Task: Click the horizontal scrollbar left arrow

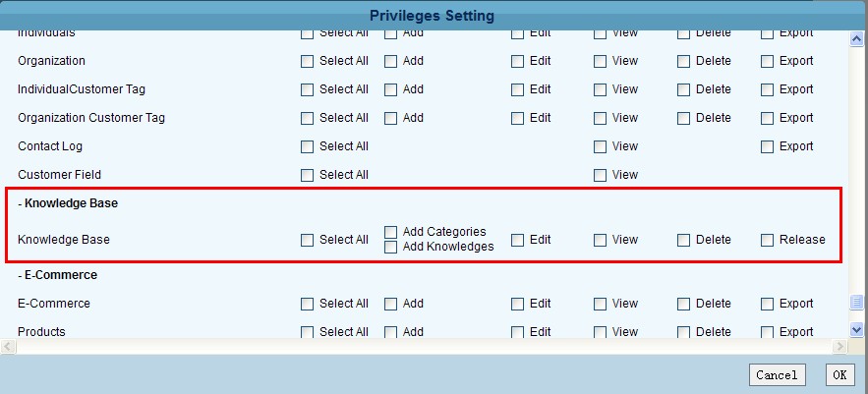Action: pos(9,347)
